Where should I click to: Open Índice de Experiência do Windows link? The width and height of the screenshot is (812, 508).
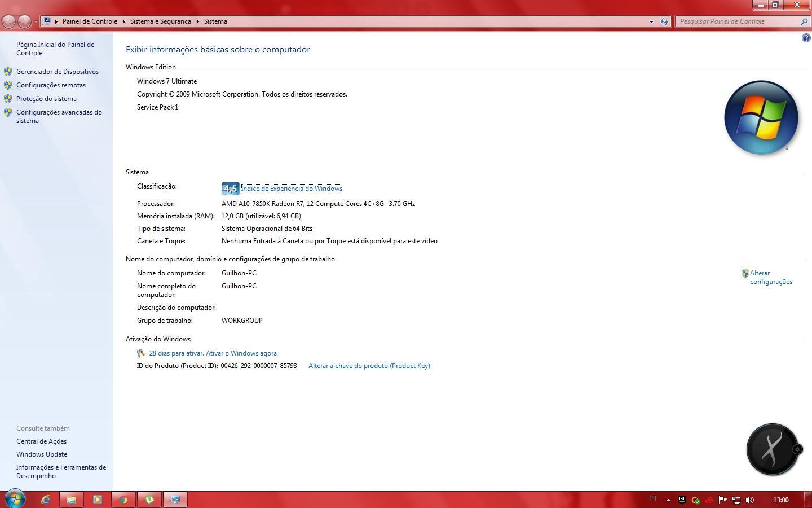292,189
